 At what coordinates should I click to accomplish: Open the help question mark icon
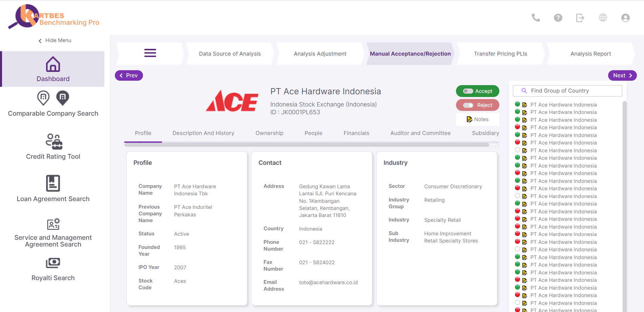click(558, 18)
